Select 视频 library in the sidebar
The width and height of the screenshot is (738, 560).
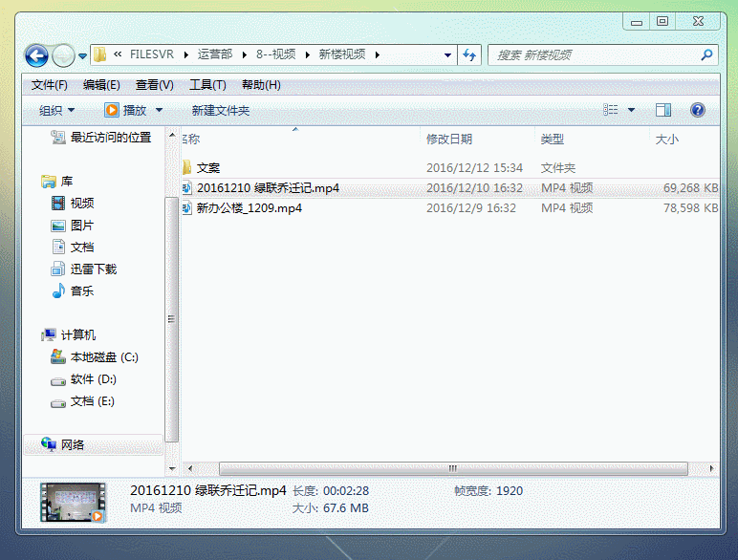(73, 204)
